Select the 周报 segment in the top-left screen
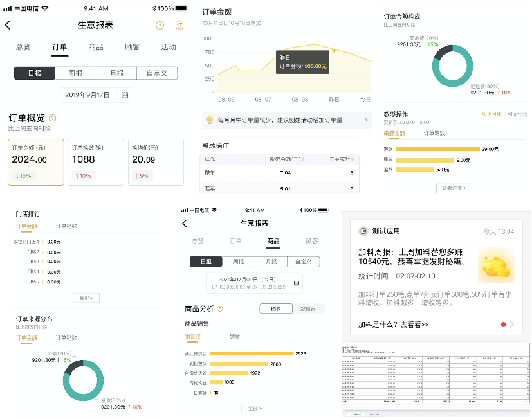The height and width of the screenshot is (419, 532). coord(75,73)
